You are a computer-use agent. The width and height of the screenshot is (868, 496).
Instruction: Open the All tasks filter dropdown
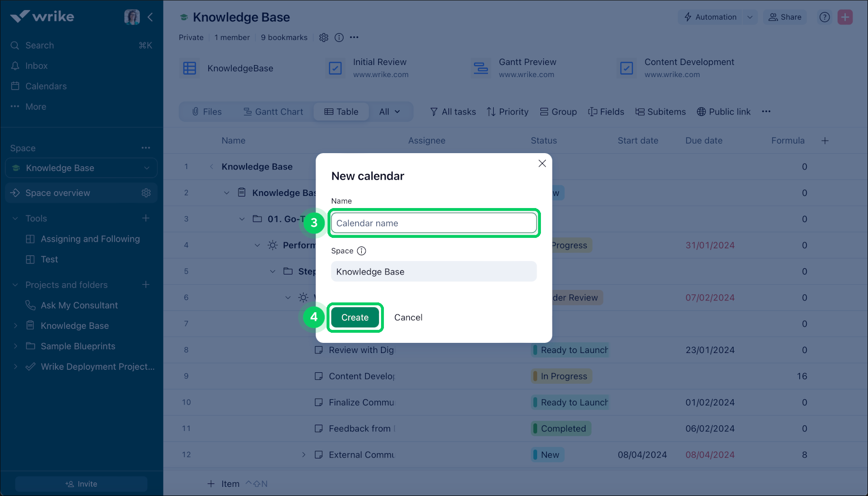(453, 111)
